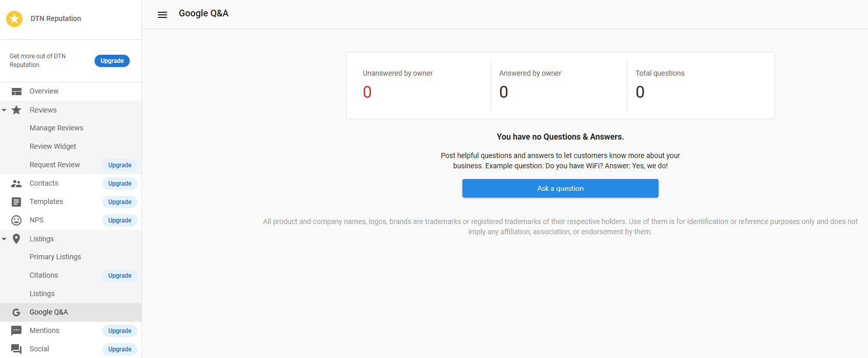Click the Overview dashboard icon
The image size is (868, 358).
(16, 92)
